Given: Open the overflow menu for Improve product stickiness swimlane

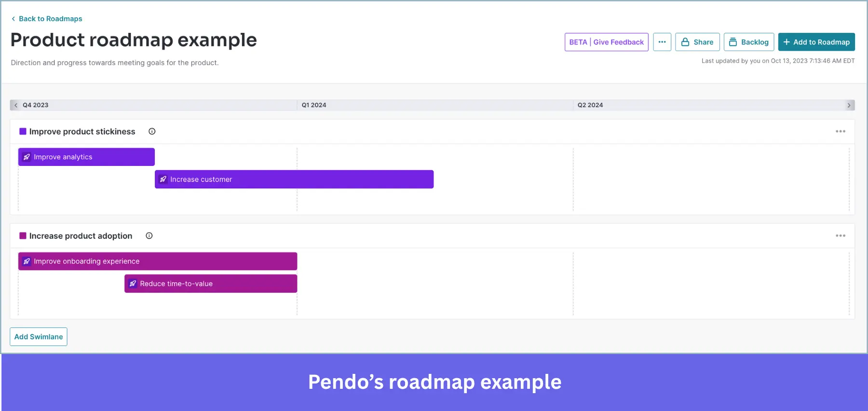Looking at the screenshot, I should (x=841, y=131).
